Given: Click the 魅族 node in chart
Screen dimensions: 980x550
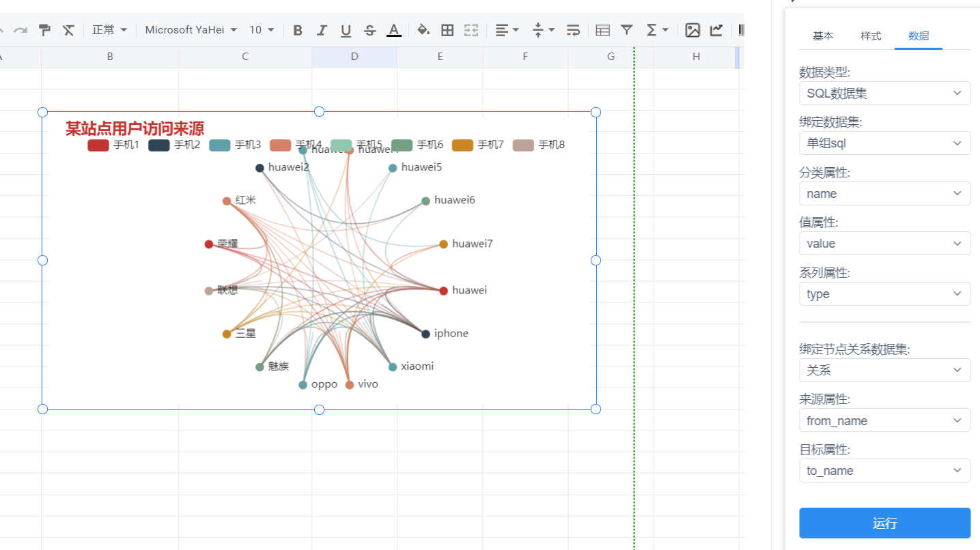Looking at the screenshot, I should point(260,367).
